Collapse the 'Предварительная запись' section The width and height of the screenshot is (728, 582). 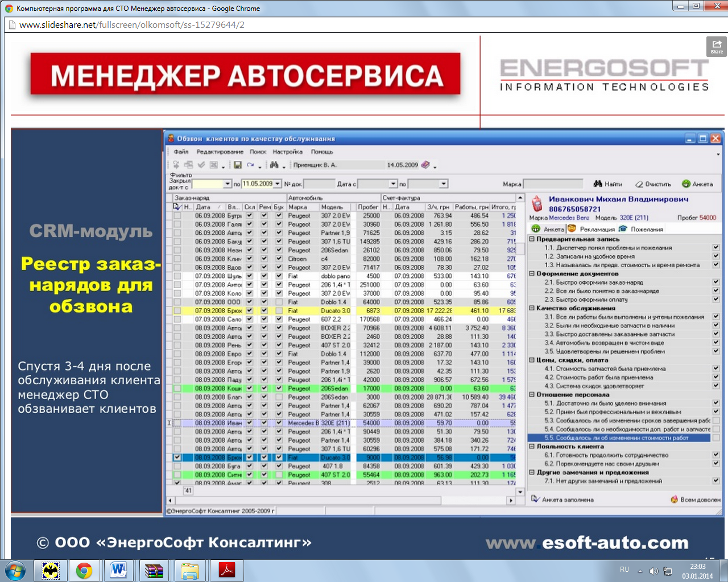[532, 239]
